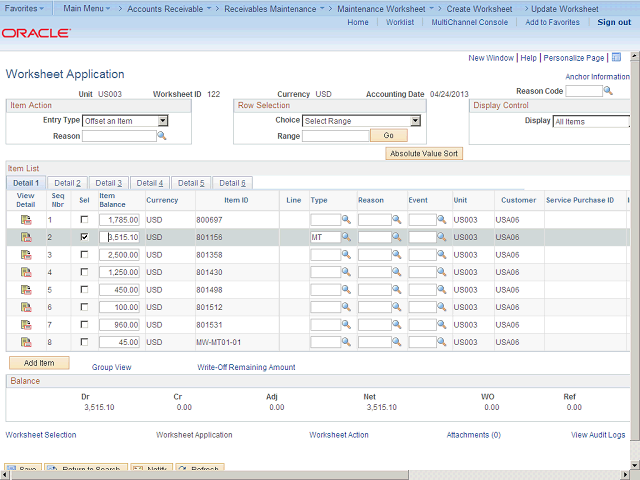Open the Choice Select Range dropdown
The image size is (640, 480).
pos(414,121)
